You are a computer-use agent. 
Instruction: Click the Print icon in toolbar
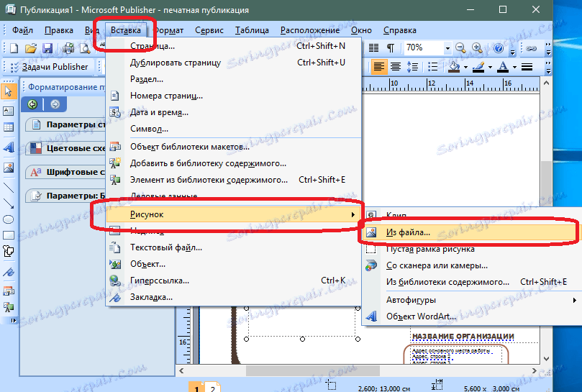click(68, 48)
